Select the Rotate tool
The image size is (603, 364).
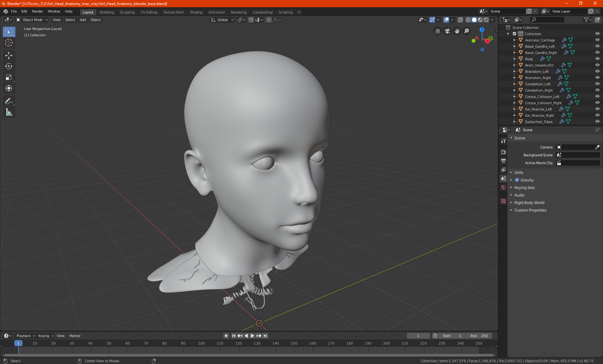(9, 66)
